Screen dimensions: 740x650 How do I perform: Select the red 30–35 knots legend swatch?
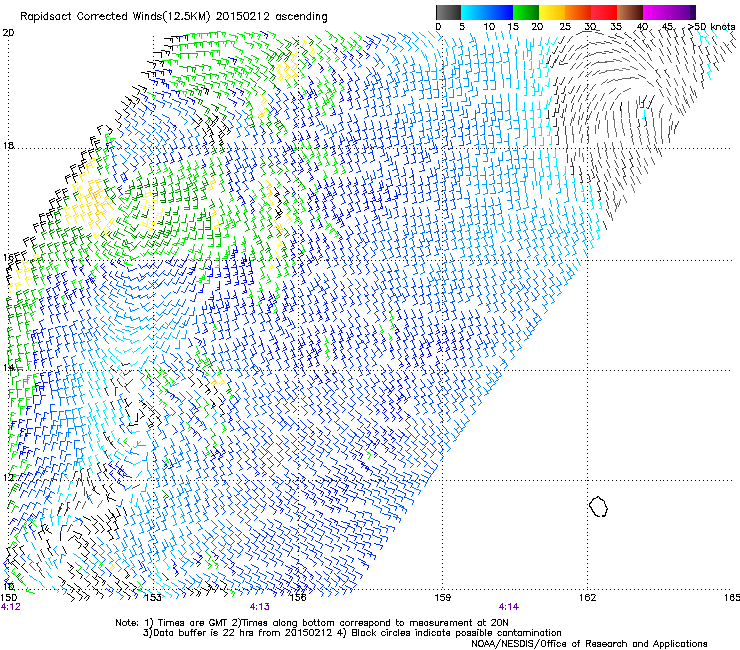604,12
